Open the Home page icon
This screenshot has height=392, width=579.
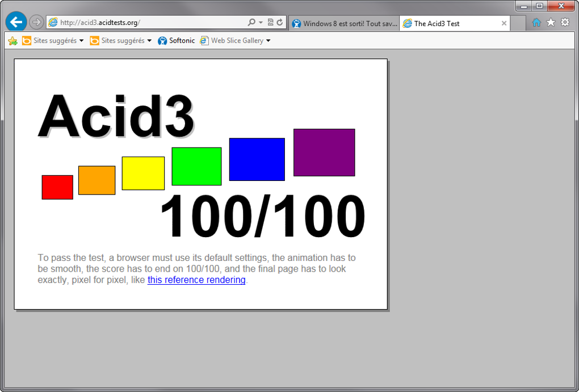point(536,23)
